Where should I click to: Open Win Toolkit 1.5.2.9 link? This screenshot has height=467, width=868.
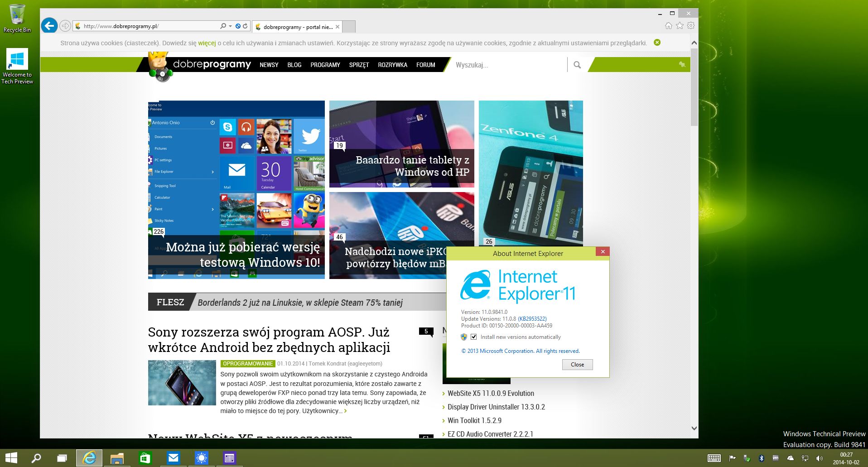click(475, 420)
